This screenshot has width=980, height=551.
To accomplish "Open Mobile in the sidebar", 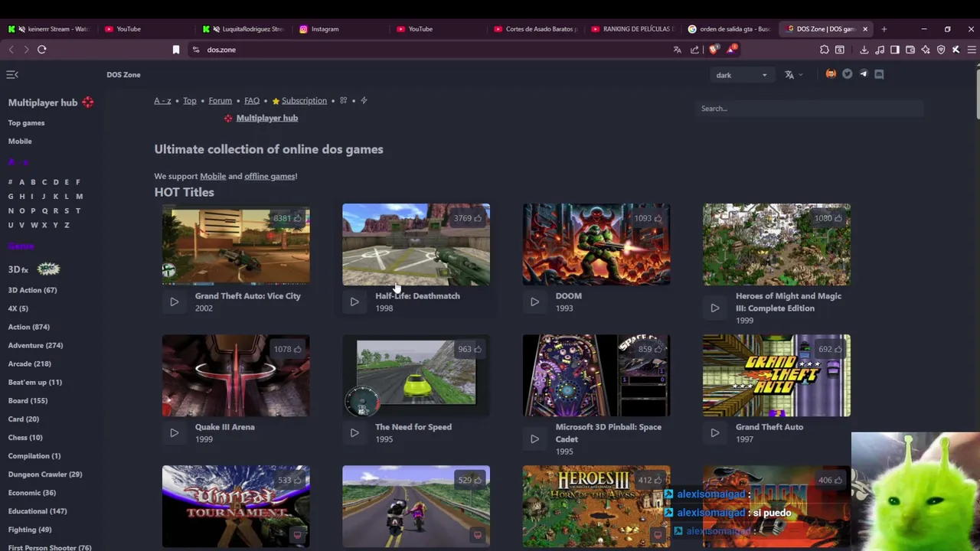I will (20, 141).
